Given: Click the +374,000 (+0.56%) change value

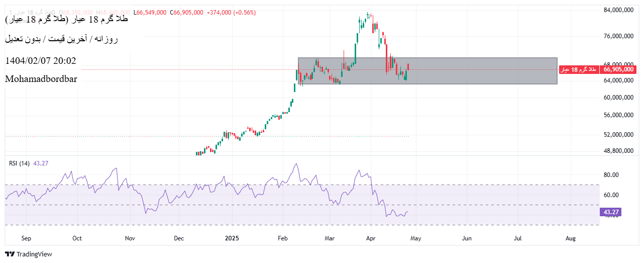Looking at the screenshot, I should [231, 13].
